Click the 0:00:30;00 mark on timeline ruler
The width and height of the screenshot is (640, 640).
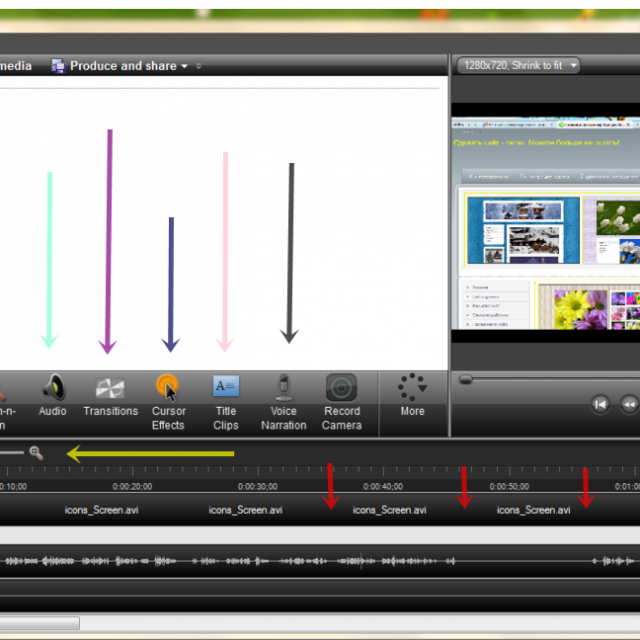(258, 487)
